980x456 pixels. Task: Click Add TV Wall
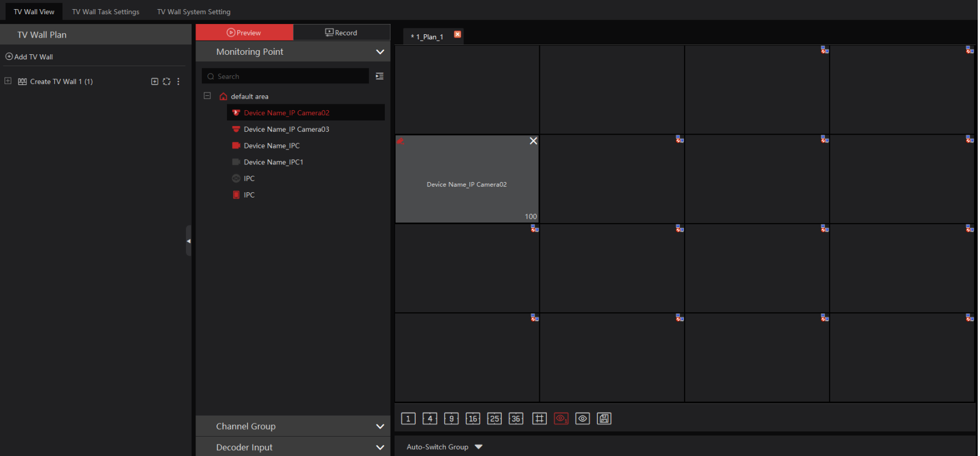click(29, 57)
